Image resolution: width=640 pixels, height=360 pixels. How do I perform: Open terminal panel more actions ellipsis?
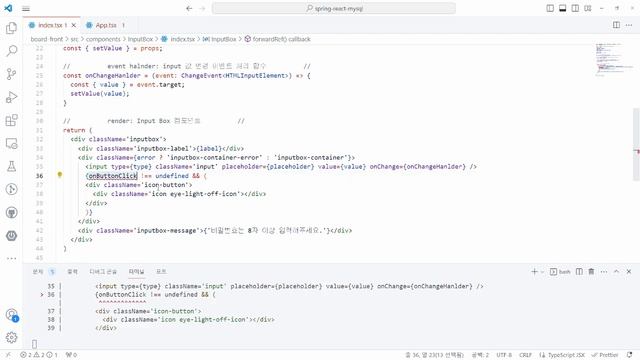(604, 272)
